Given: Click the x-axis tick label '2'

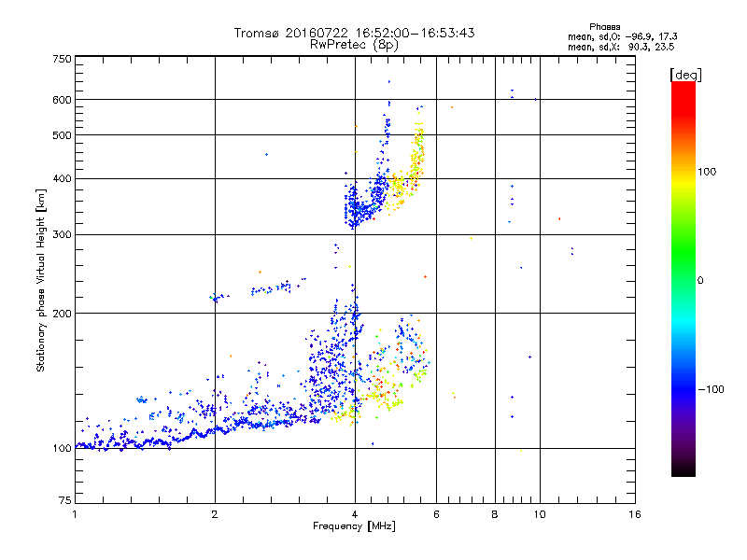Looking at the screenshot, I should click(x=215, y=514).
